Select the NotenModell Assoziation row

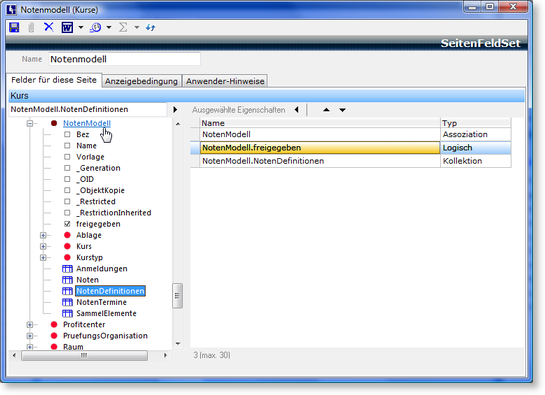(x=351, y=135)
